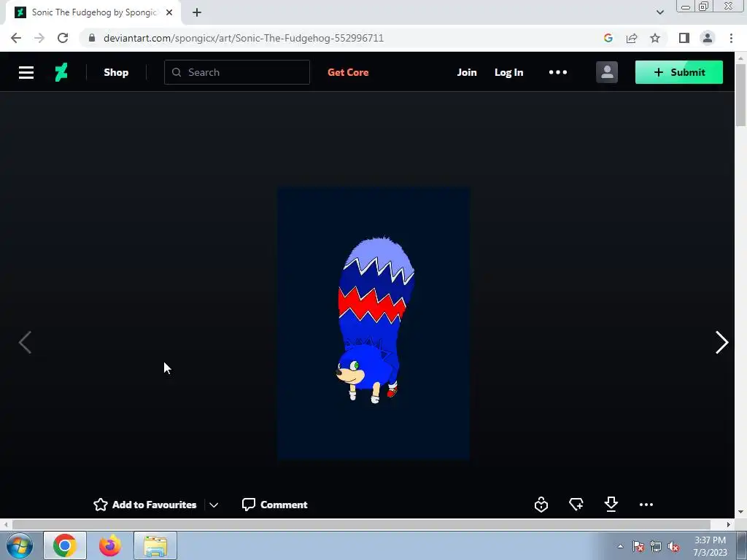747x560 pixels.
Task: Go to DeviantArt home via logo
Action: [x=61, y=72]
